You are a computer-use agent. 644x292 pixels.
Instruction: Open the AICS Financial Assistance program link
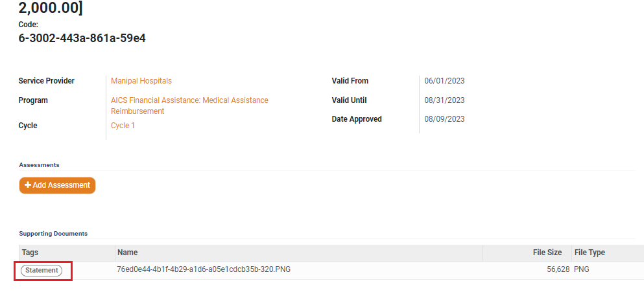189,100
